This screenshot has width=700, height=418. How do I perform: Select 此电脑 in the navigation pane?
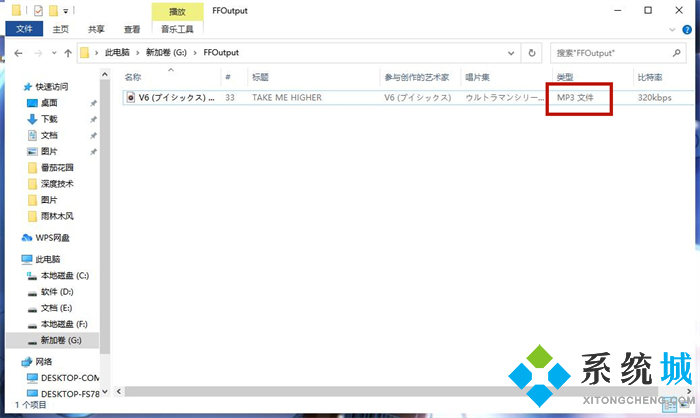point(48,259)
